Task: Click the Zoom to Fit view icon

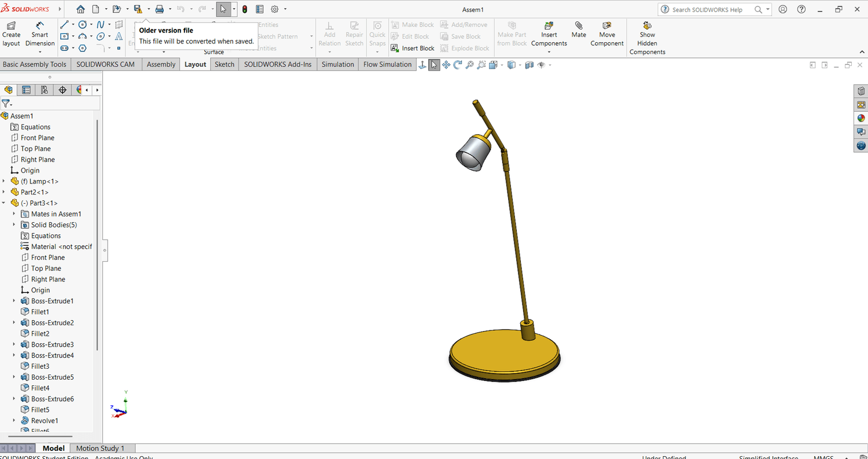Action: pyautogui.click(x=469, y=65)
